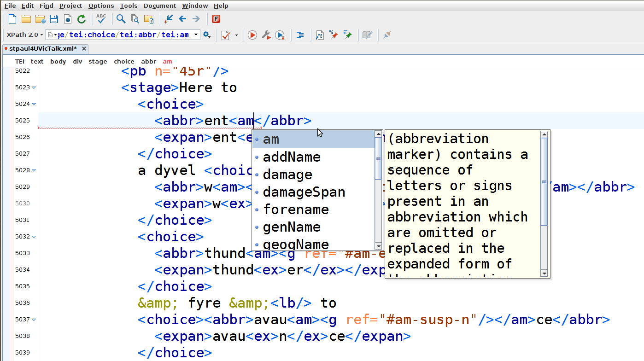Validate document with red checkmark icon
This screenshot has width=644, height=361.
point(226,35)
